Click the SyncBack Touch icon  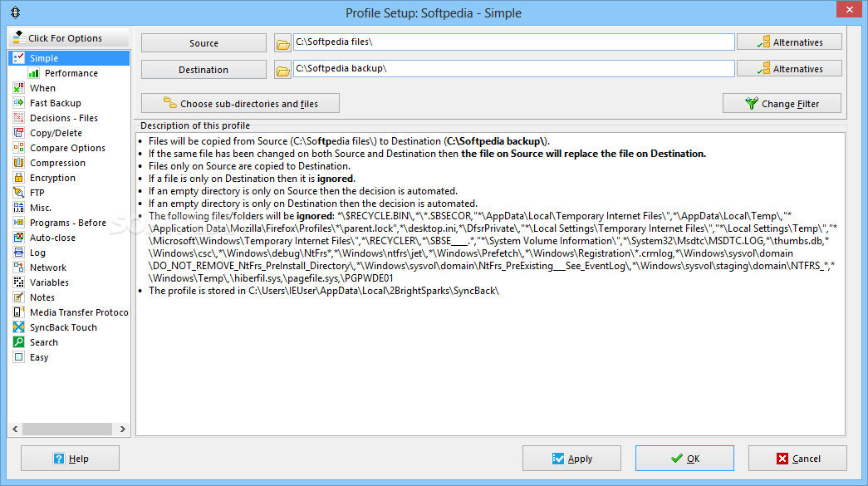(19, 326)
